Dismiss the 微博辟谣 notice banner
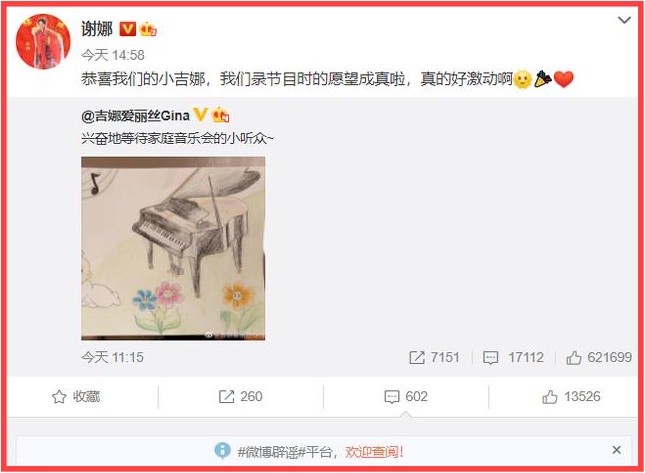Viewport: 645px width, 473px height. (x=616, y=450)
